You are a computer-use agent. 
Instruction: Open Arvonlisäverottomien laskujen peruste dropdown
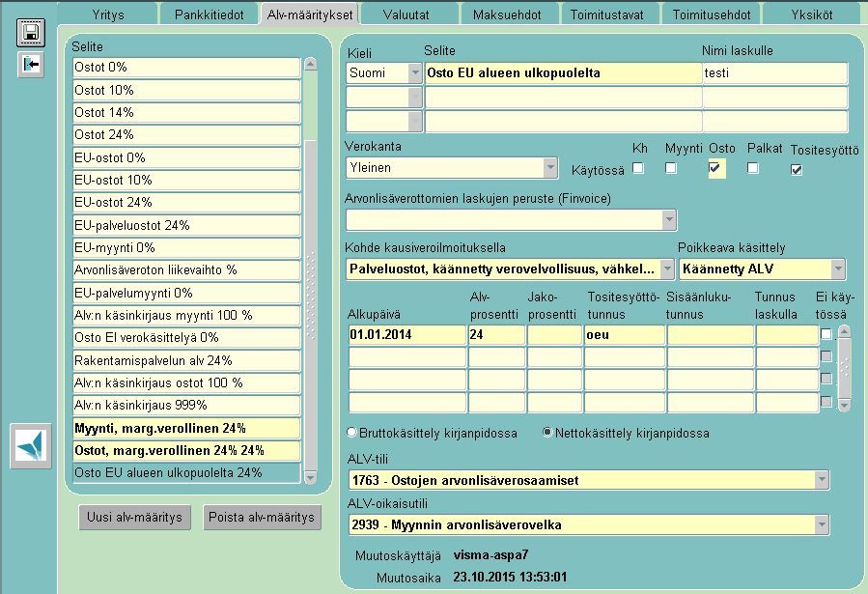[x=669, y=220]
